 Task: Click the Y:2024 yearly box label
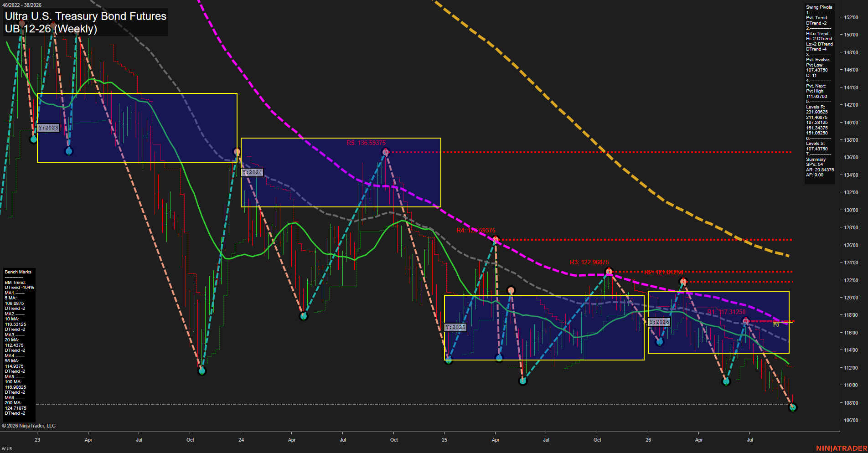(x=252, y=173)
